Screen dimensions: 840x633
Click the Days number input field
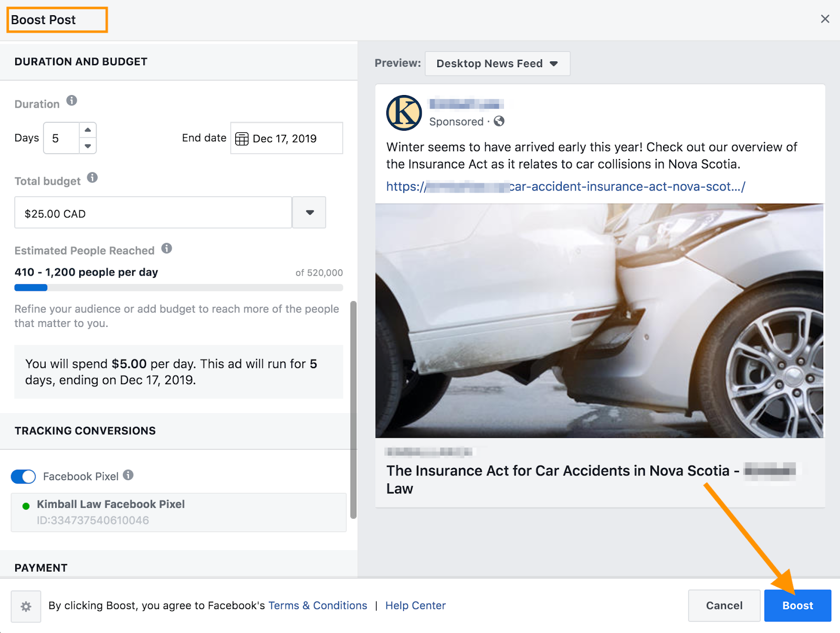61,138
